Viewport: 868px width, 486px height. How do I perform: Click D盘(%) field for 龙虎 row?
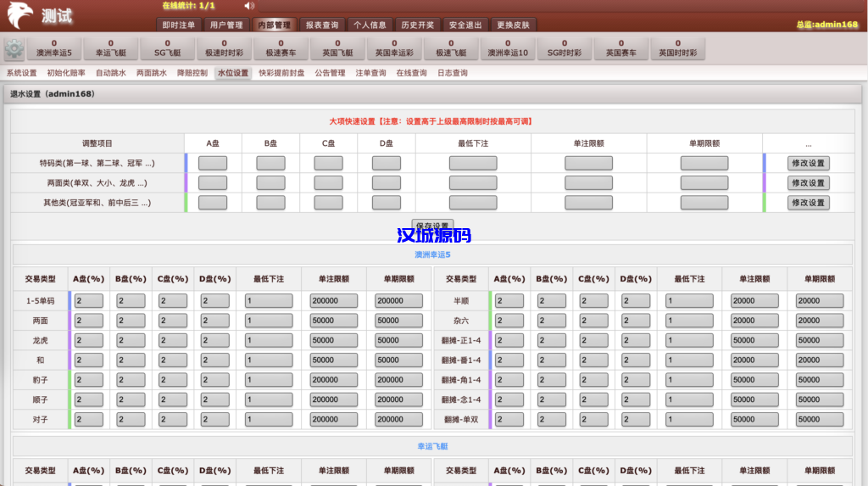tap(213, 340)
